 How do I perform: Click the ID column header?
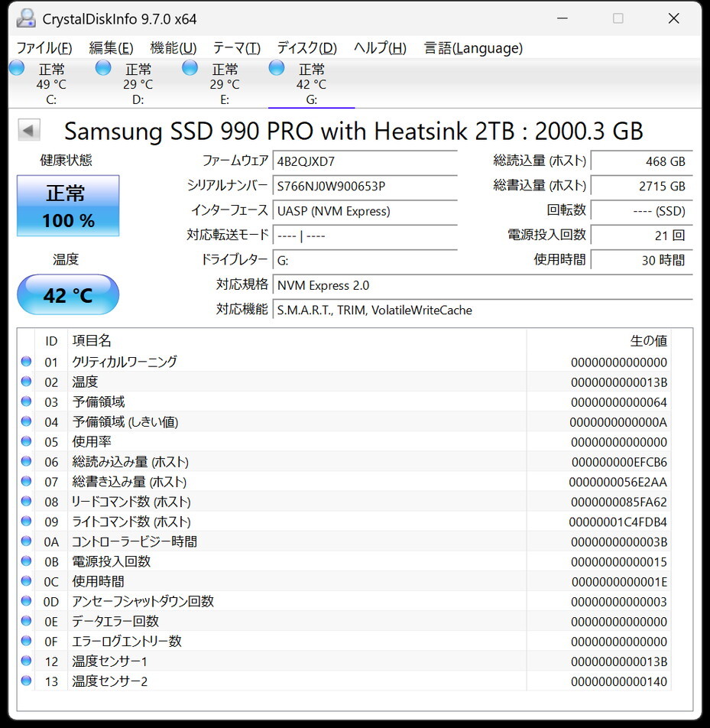tap(51, 341)
